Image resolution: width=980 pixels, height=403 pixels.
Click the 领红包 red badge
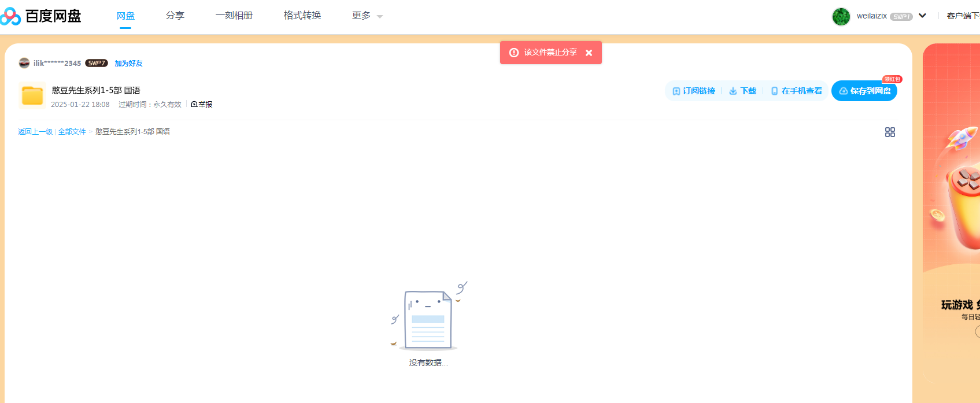click(892, 79)
